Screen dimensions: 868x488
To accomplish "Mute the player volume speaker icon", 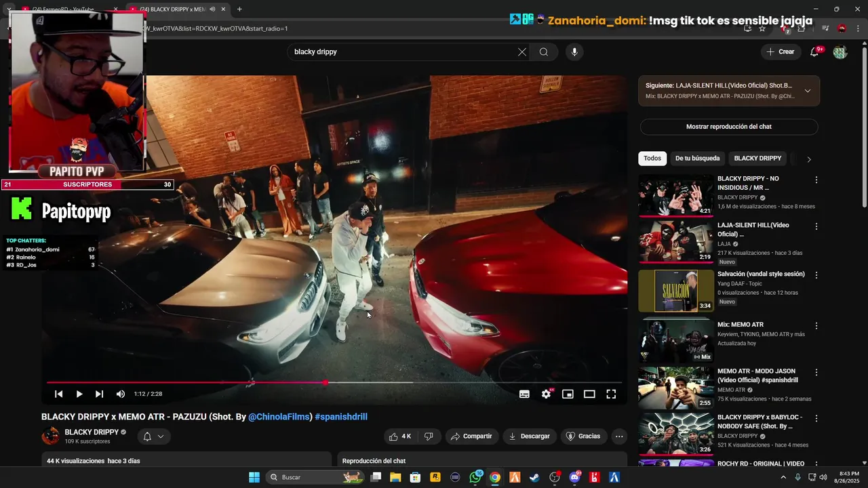I will coord(121,394).
